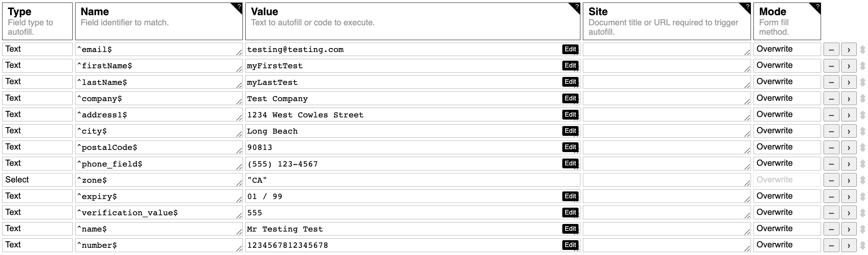The image size is (868, 255).
Task: Show help for the Mode column
Action: [x=817, y=7]
